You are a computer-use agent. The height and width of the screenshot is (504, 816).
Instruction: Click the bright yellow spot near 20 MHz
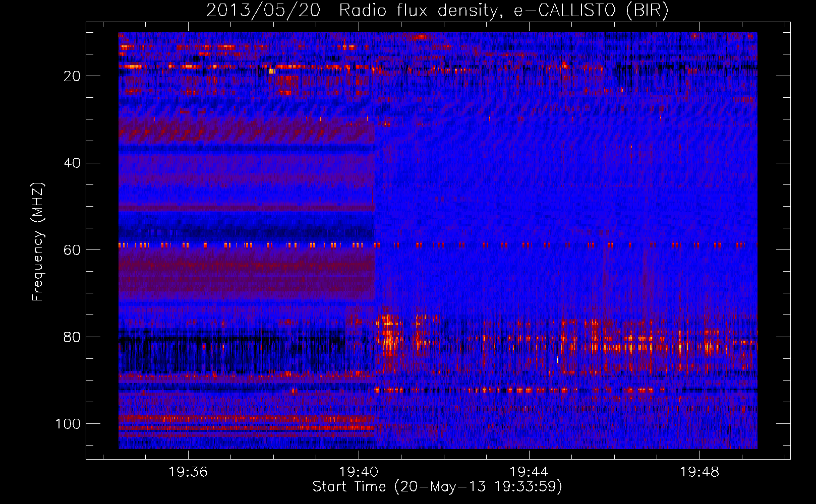pos(271,71)
